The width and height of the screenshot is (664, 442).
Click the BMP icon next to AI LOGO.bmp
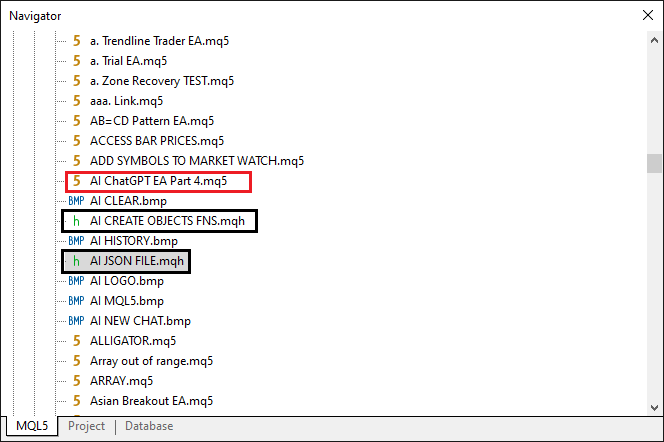point(76,281)
